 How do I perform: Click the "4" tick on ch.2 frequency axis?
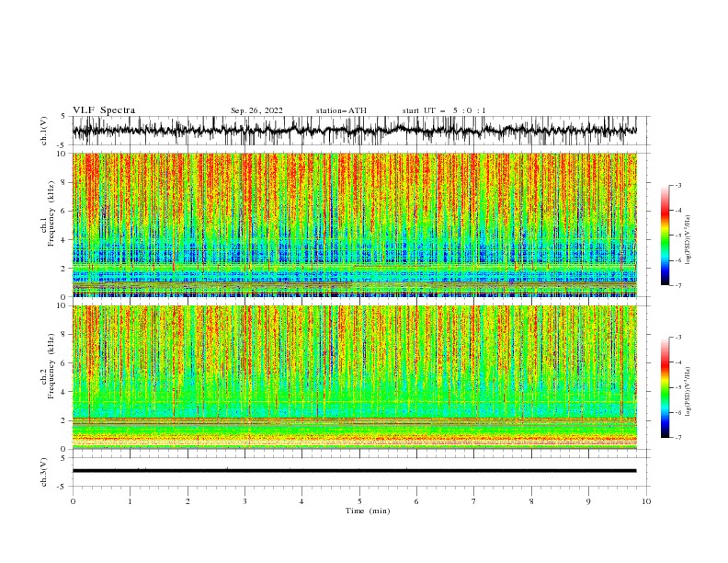click(64, 392)
